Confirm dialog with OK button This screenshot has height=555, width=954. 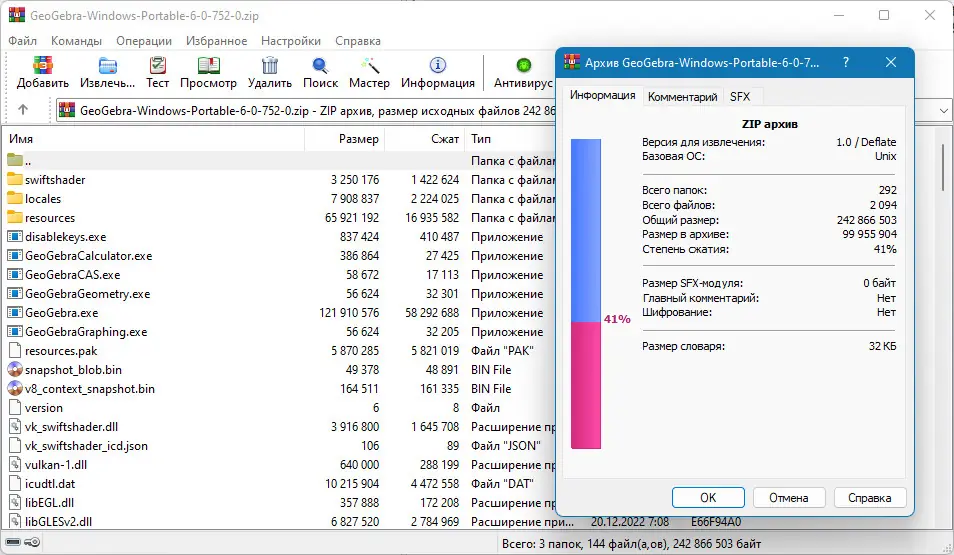[708, 498]
